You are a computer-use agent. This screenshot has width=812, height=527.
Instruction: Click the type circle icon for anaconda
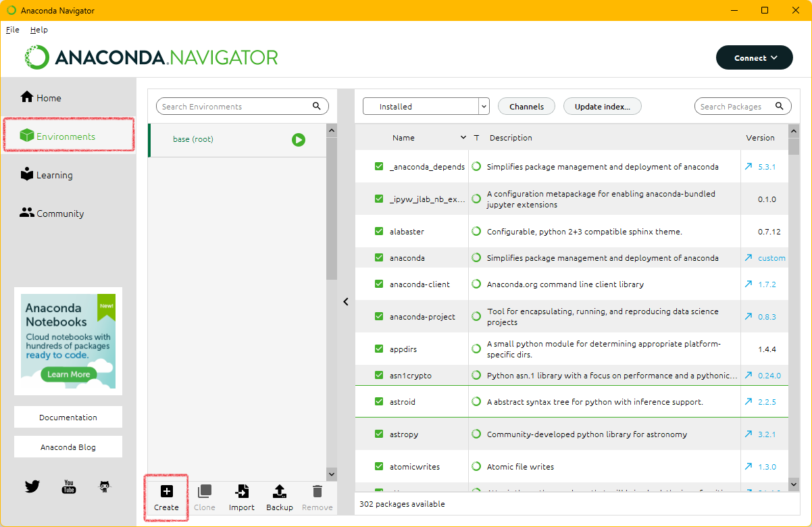pyautogui.click(x=476, y=257)
